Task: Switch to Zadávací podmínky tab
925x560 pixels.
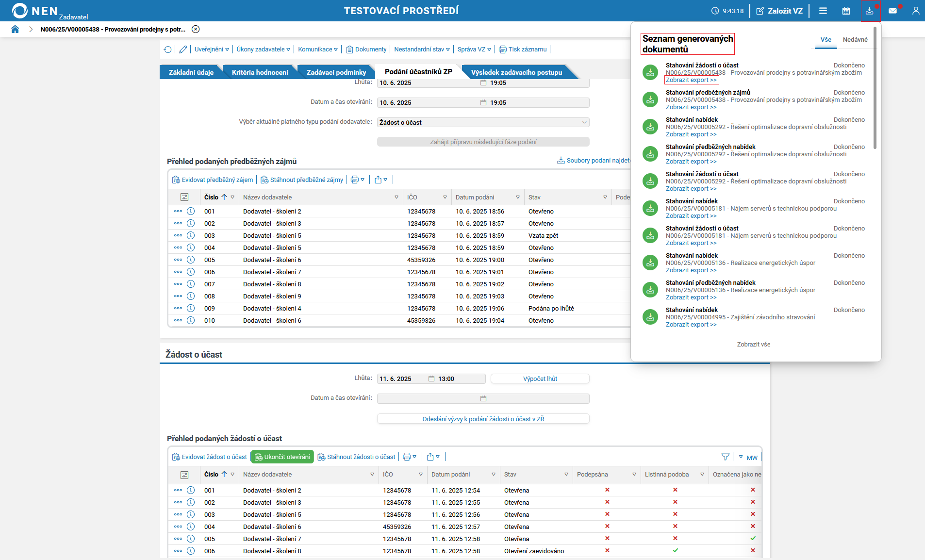Action: click(336, 72)
